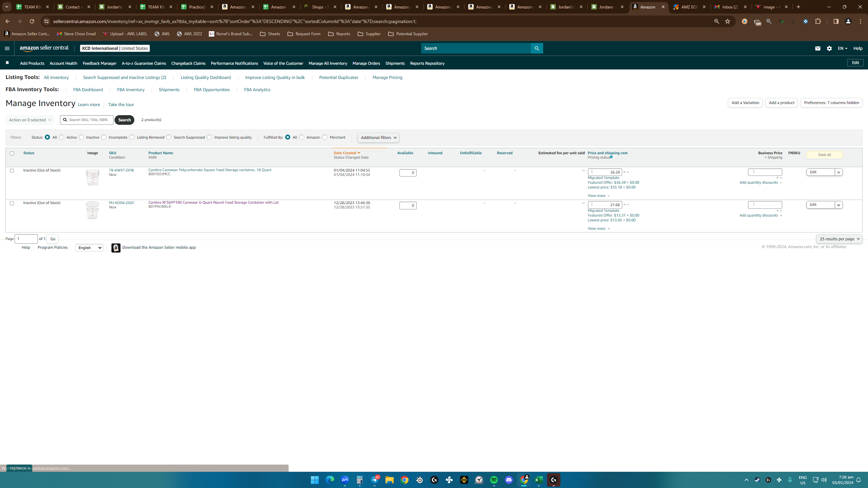
Task: Open the 25 results per page dropdown
Action: coord(839,239)
